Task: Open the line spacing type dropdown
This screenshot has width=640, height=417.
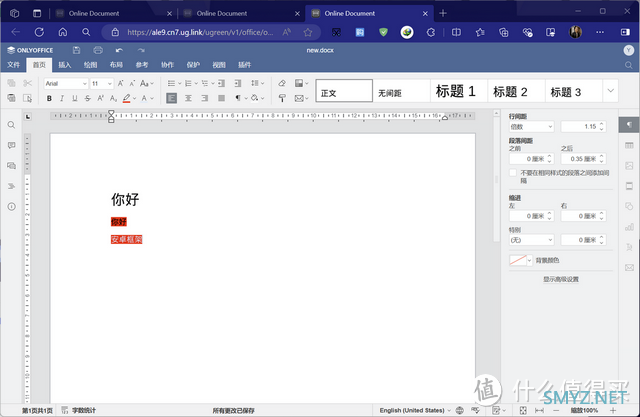Action: [530, 127]
